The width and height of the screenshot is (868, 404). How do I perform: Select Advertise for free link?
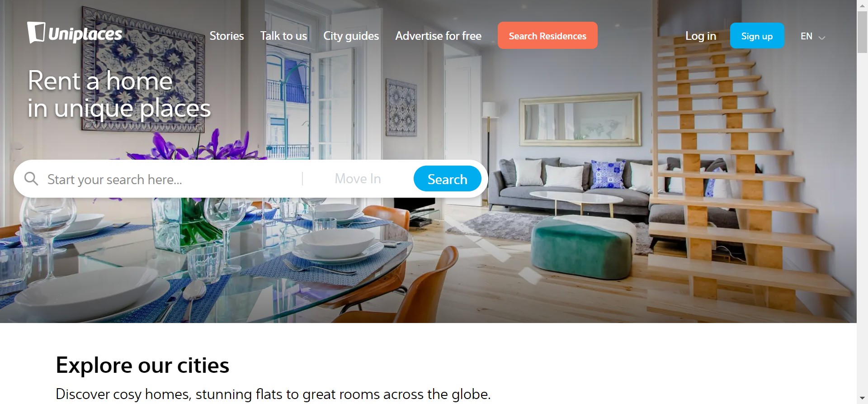tap(438, 36)
